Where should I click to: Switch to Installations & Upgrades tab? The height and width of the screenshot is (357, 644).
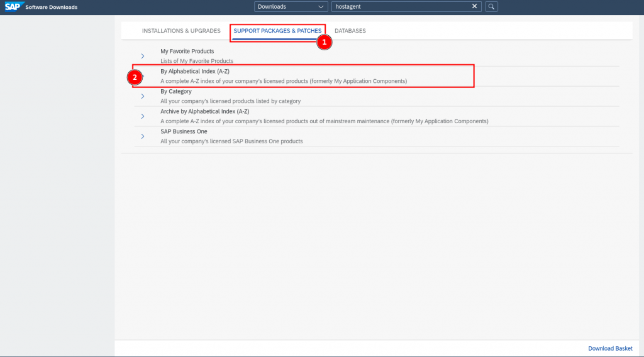tap(181, 31)
